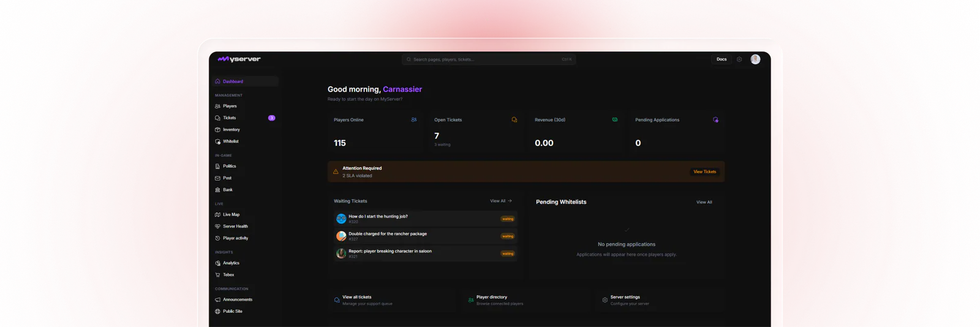Open the 'View all tickets' quick link
Viewport: 980px width, 327px height.
pos(392,300)
